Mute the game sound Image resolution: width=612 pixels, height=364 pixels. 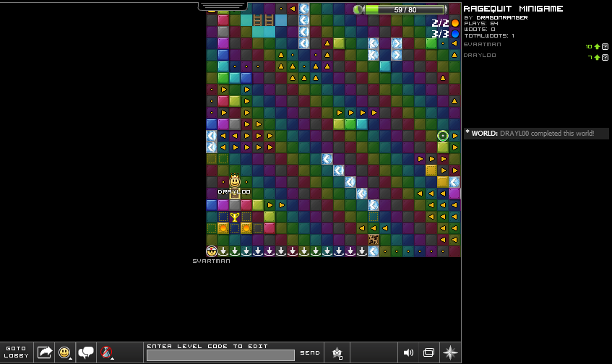[x=408, y=352]
